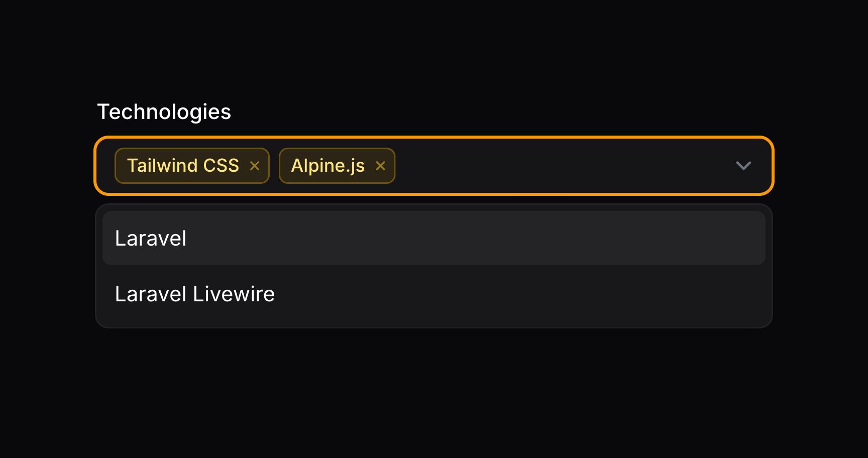
Task: Remove the Tailwind CSS tag via its × icon
Action: pyautogui.click(x=255, y=166)
